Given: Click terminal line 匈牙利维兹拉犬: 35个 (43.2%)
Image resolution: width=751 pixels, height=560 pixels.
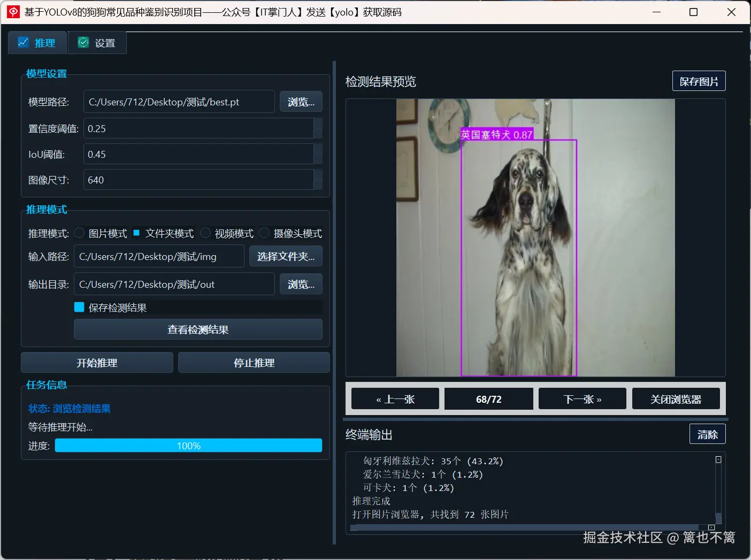Looking at the screenshot, I should click(x=433, y=461).
